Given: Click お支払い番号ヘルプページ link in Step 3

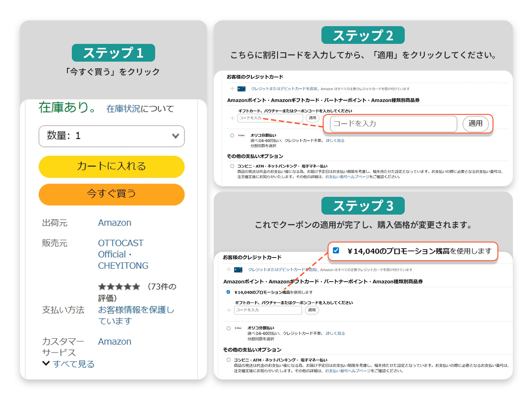Looking at the screenshot, I should coord(347,371).
